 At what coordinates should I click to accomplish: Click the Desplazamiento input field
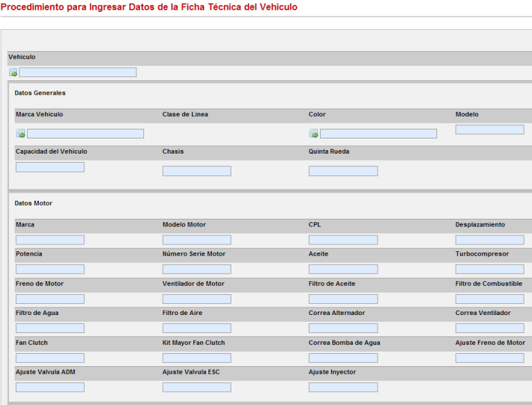[489, 240]
